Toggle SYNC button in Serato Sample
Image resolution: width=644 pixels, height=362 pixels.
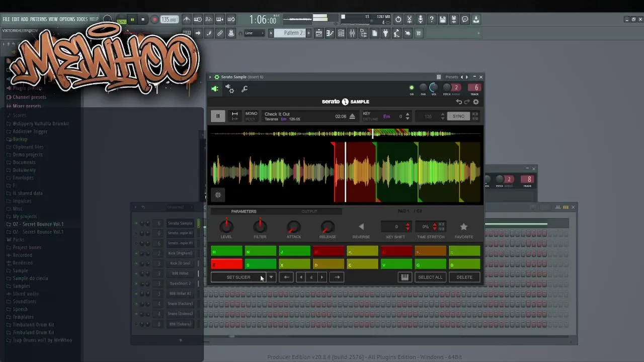click(x=458, y=116)
